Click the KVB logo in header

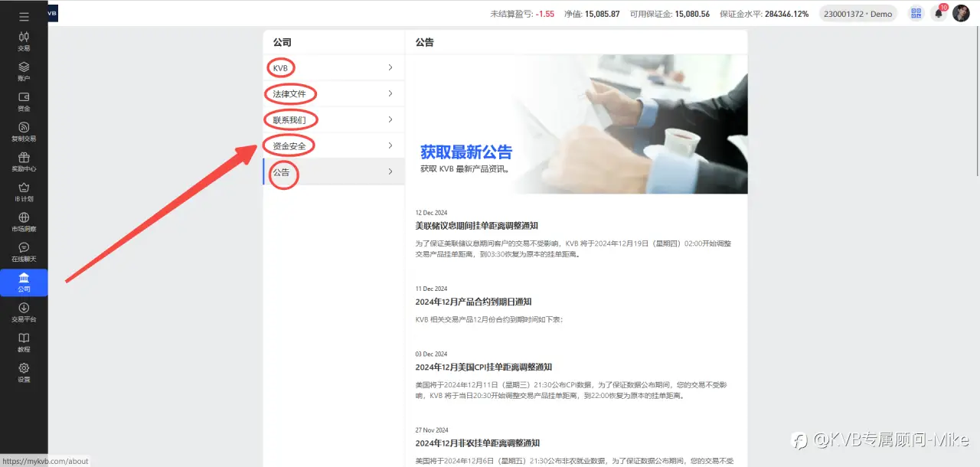click(53, 14)
